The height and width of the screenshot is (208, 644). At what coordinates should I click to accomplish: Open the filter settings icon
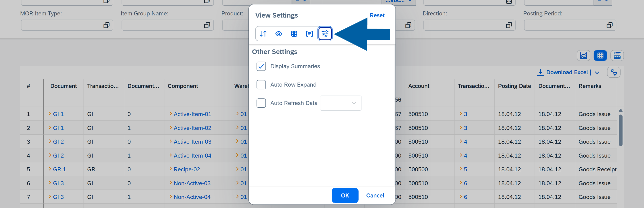pyautogui.click(x=309, y=33)
